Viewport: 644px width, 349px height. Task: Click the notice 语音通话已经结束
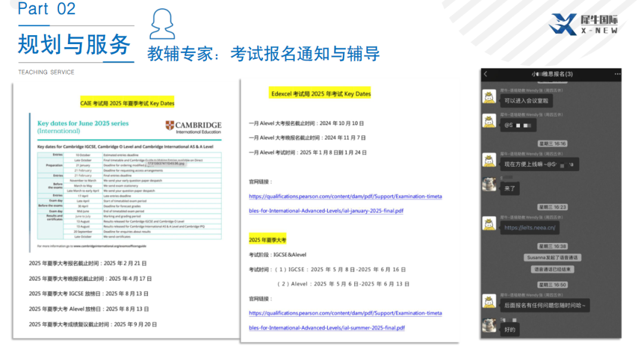[x=552, y=269]
